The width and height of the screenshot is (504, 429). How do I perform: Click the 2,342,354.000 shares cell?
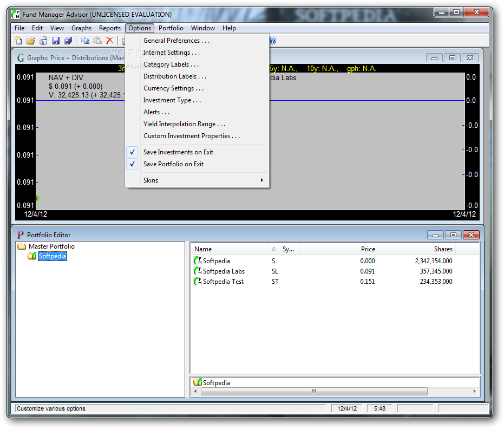coord(434,261)
